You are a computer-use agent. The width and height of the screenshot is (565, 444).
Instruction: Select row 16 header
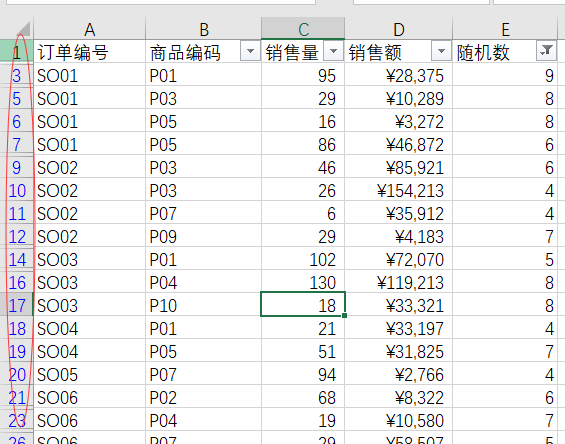point(17,282)
